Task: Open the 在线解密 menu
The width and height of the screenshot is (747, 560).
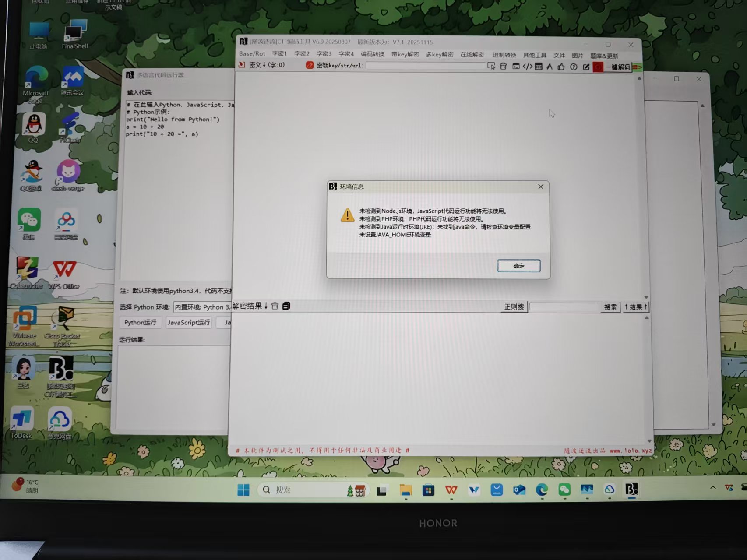Action: (x=472, y=55)
